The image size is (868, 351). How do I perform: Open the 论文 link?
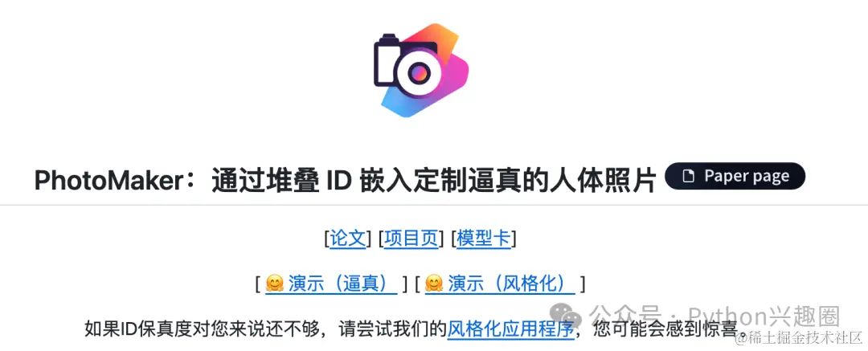pos(348,239)
